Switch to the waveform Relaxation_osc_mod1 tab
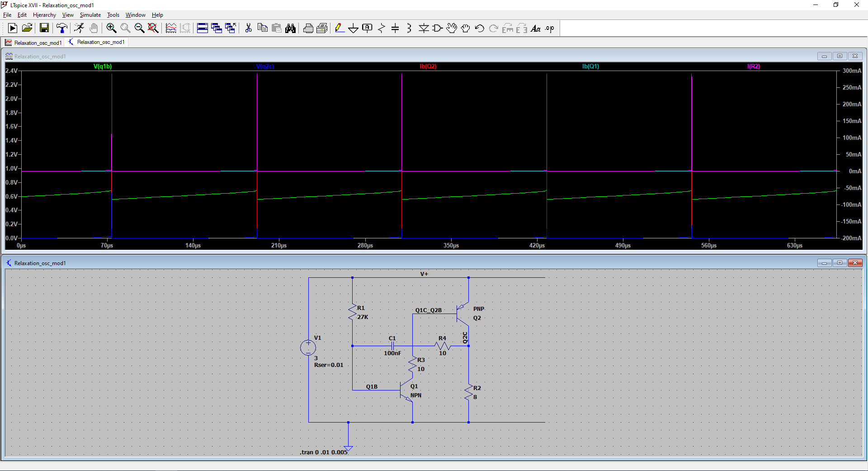 [x=33, y=43]
